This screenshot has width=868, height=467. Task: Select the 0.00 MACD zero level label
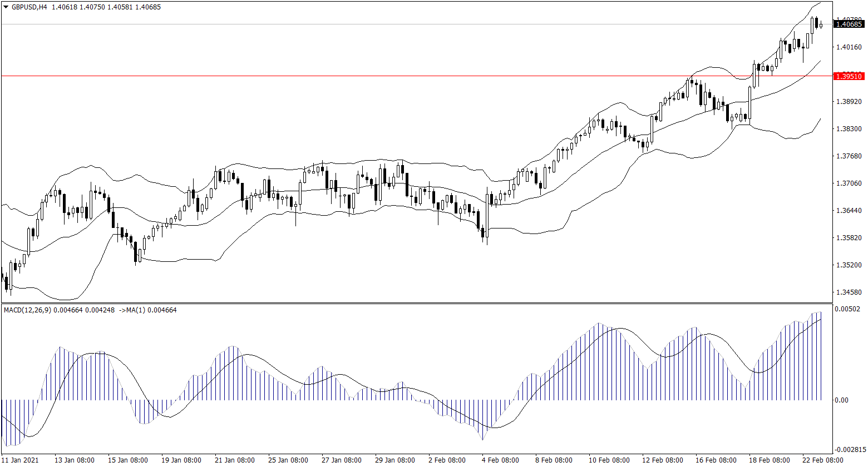(x=841, y=400)
